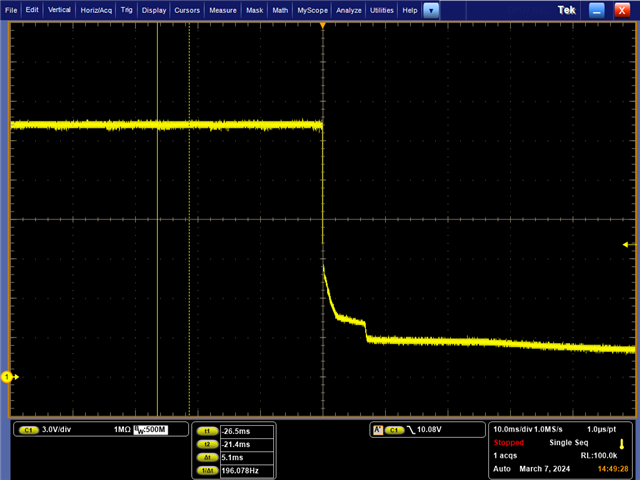Open the Analyze menu
This screenshot has height=480, width=640.
pos(349,10)
